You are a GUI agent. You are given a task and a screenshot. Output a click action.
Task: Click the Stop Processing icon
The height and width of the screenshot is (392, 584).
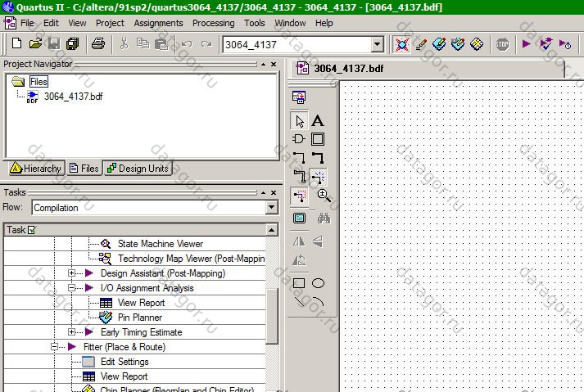click(502, 45)
